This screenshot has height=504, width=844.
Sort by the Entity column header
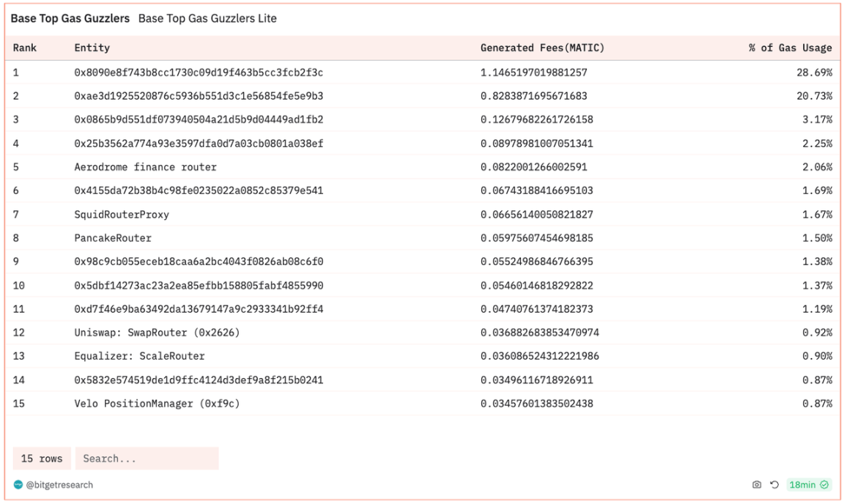(92, 48)
